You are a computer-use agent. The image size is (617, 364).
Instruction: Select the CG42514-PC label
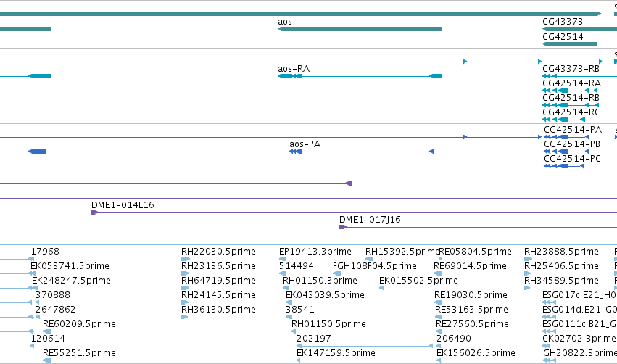(572, 159)
